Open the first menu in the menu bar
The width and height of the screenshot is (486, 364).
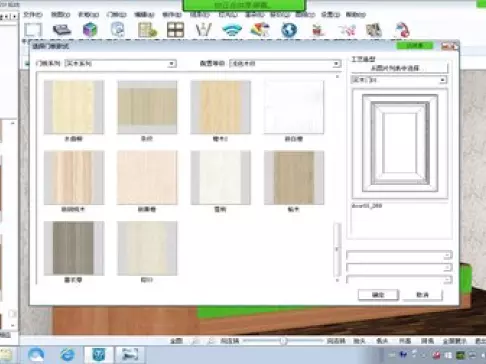[x=33, y=15]
